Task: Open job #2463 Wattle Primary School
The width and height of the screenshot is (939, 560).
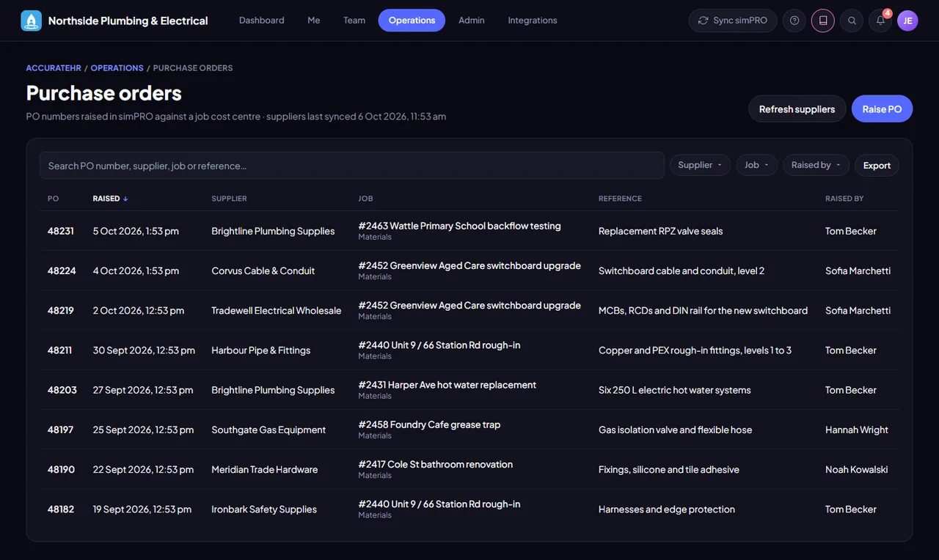Action: [459, 226]
